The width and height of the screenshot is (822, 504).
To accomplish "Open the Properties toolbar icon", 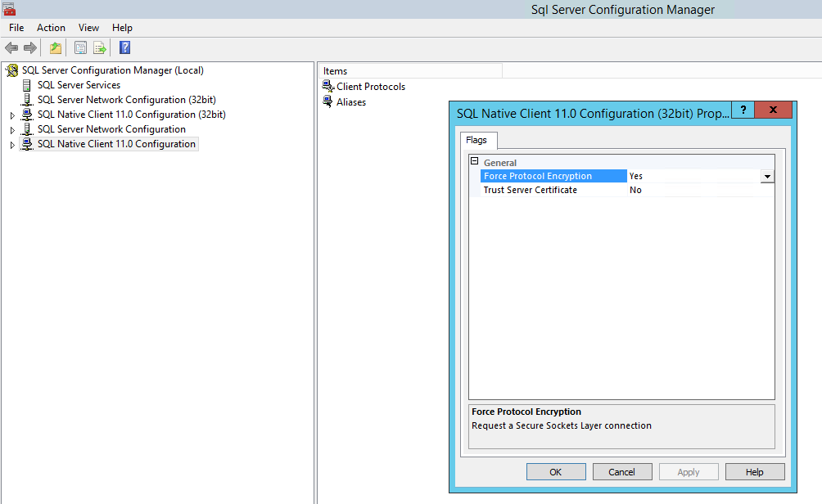I will click(79, 47).
